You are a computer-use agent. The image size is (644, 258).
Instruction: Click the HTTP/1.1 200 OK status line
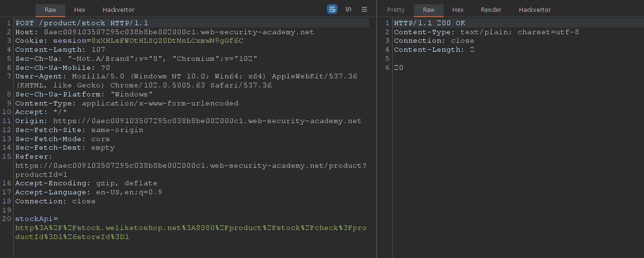pos(430,23)
